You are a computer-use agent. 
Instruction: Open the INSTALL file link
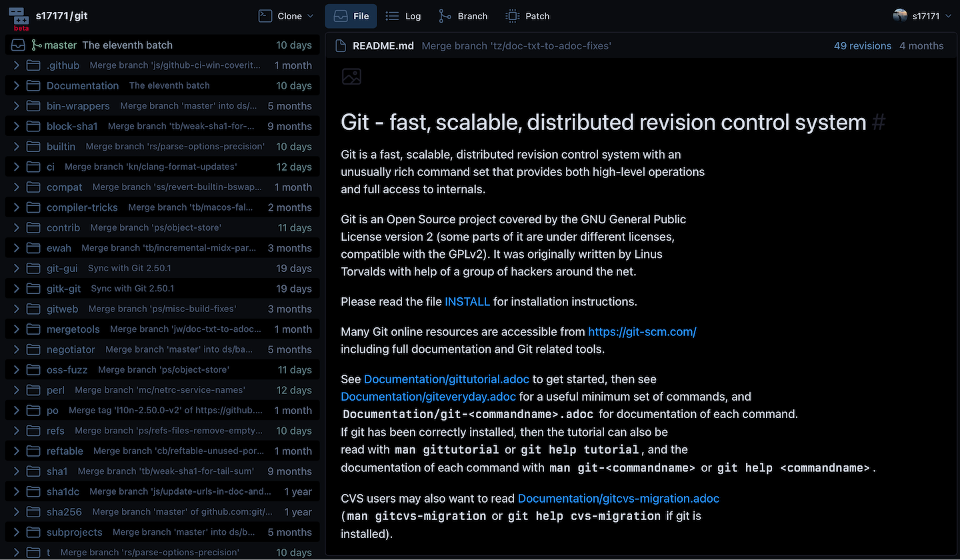(467, 301)
